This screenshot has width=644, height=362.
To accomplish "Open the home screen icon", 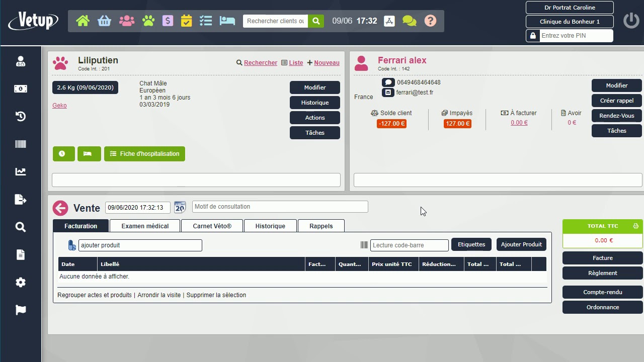I will pyautogui.click(x=83, y=21).
